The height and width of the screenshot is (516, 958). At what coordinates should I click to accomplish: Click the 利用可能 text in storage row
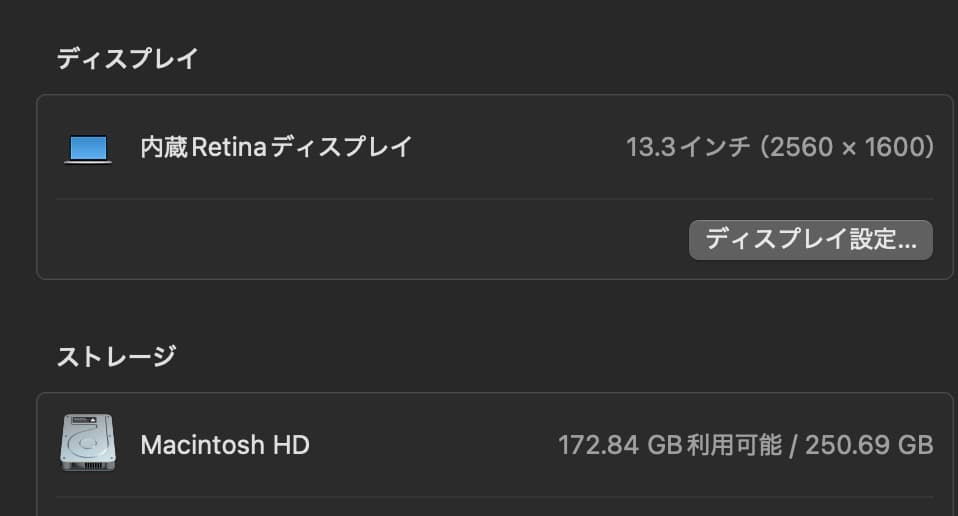[735, 444]
